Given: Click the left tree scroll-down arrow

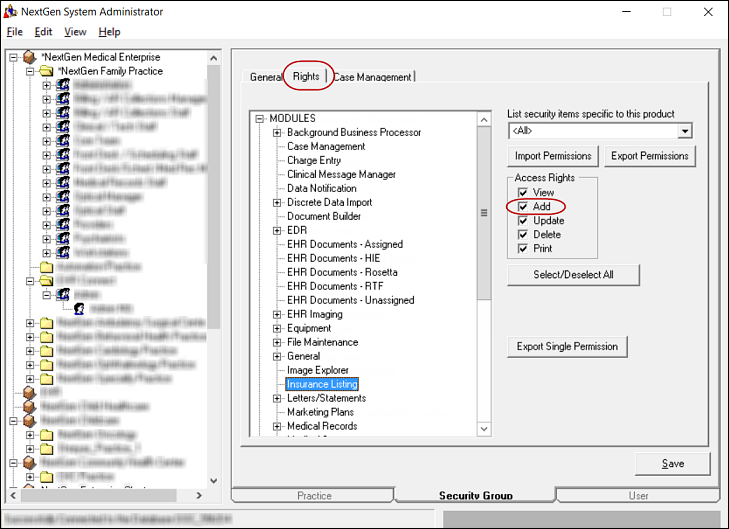Looking at the screenshot, I should tap(213, 481).
